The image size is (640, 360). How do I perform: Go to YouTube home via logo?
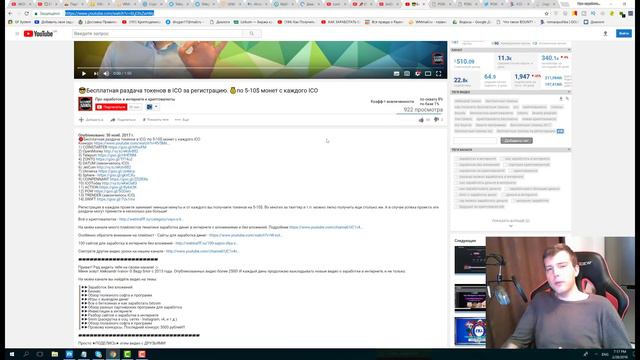click(39, 33)
